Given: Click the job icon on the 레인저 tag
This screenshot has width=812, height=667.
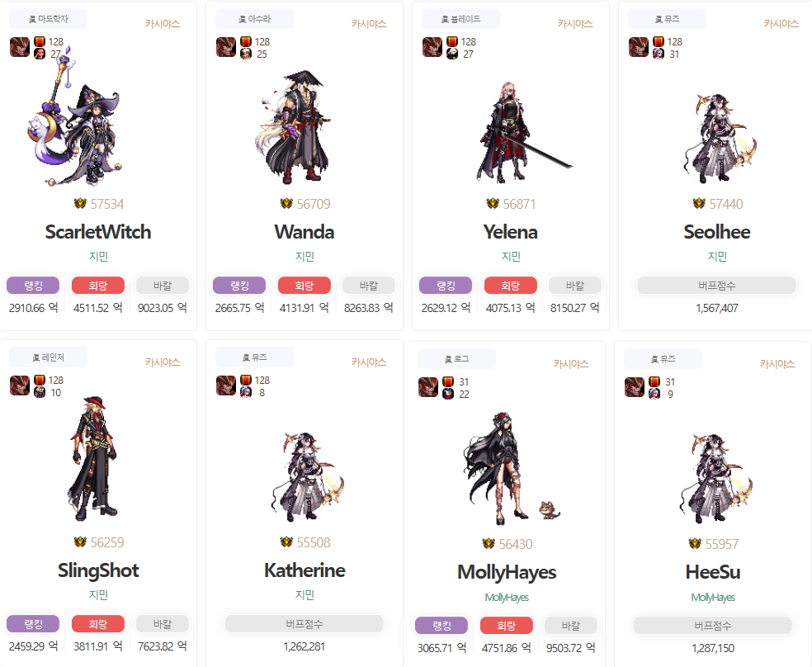Looking at the screenshot, I should point(35,357).
